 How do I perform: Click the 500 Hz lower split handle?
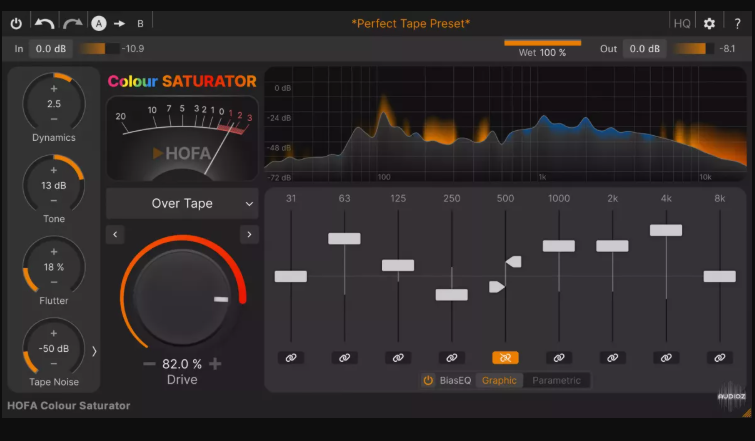pos(497,287)
